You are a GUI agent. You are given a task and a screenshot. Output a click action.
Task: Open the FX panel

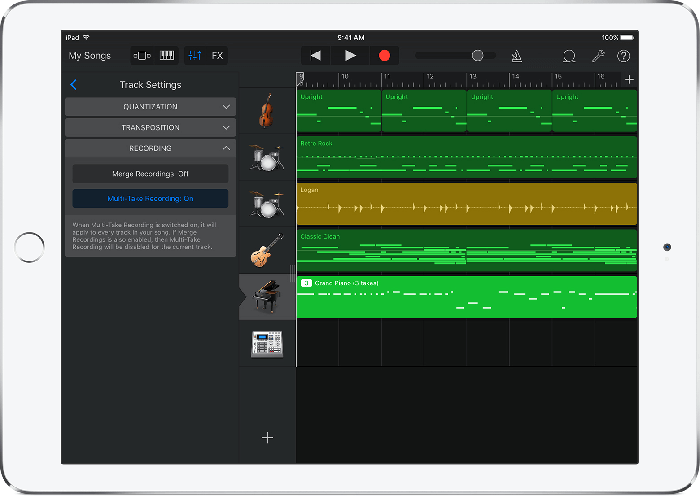217,56
